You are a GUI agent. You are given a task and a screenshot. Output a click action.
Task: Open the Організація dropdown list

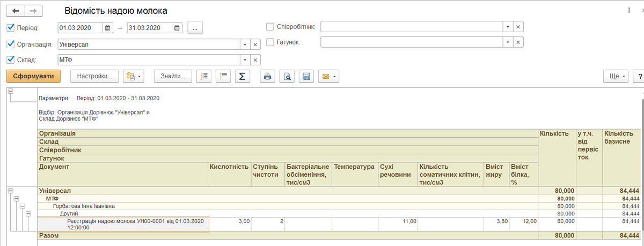point(245,44)
